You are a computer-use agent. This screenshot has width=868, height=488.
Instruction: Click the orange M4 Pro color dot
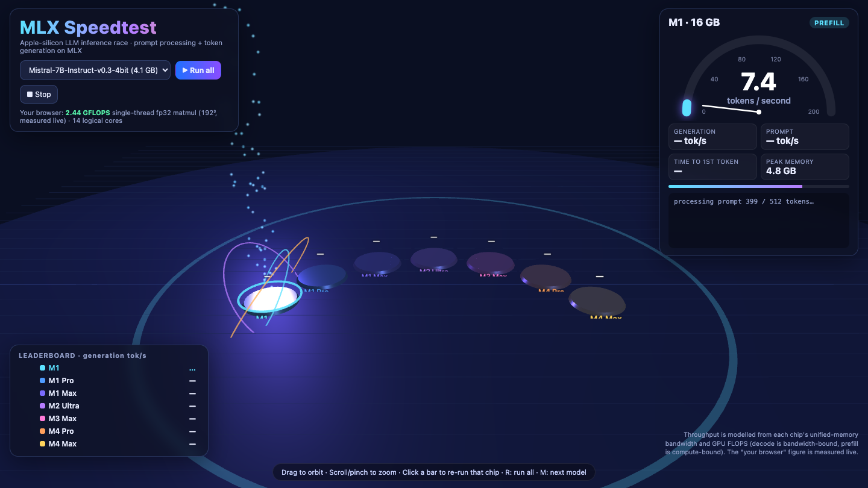point(43,431)
